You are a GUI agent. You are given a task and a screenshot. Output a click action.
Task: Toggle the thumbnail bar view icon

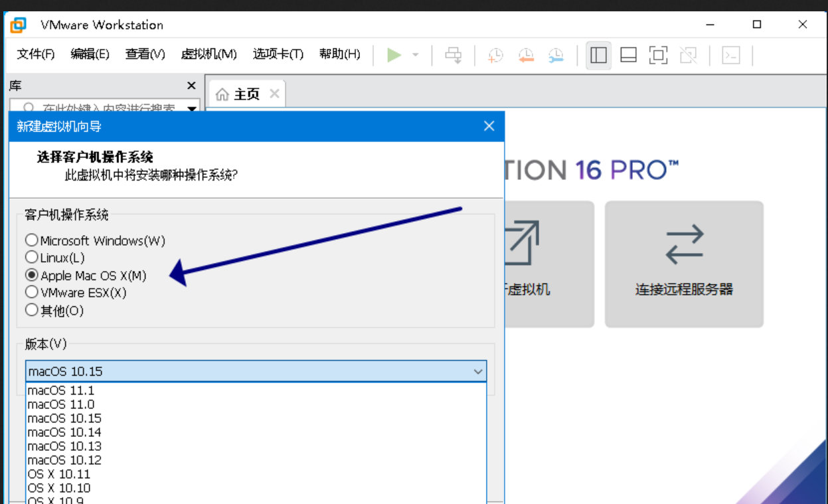click(628, 55)
